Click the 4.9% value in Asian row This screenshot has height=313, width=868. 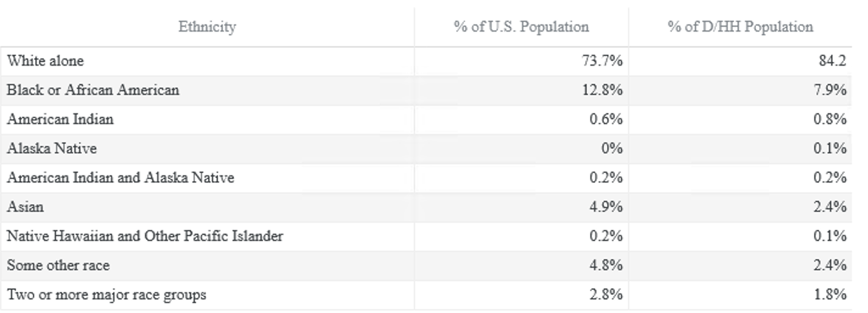click(606, 207)
